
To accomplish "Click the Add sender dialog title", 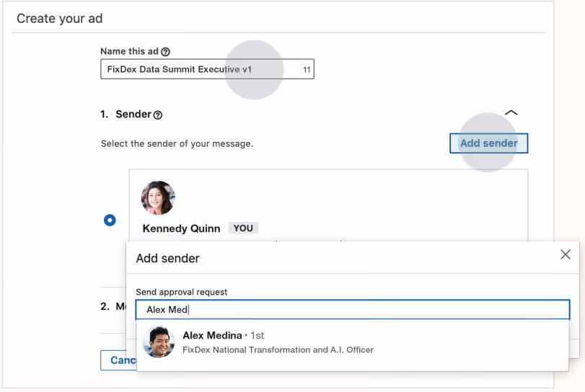I will pyautogui.click(x=167, y=258).
